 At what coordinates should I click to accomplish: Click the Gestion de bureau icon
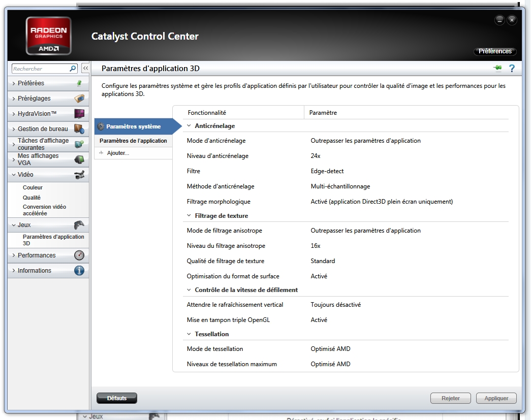pos(79,129)
